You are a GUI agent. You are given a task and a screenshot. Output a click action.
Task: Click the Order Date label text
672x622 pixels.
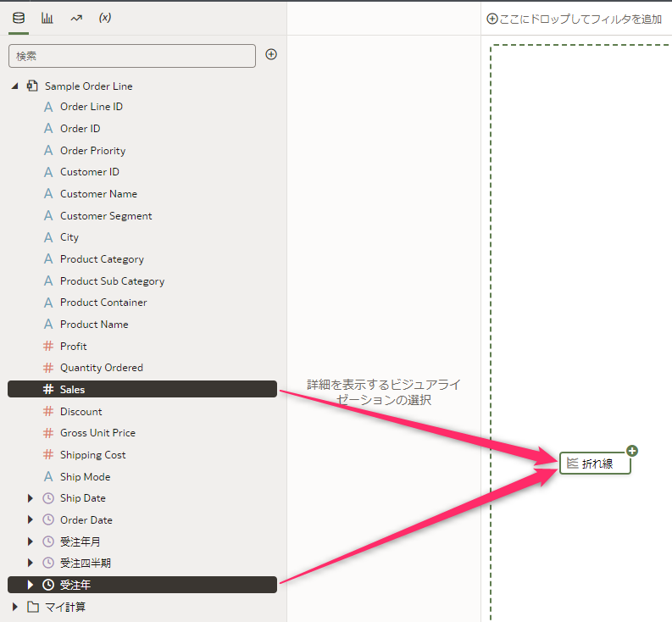point(86,520)
